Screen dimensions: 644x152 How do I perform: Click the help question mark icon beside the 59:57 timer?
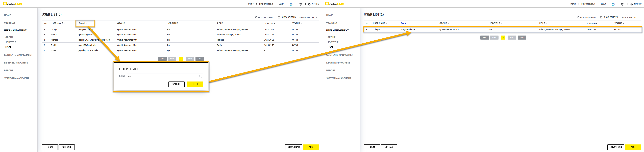click(623, 4)
